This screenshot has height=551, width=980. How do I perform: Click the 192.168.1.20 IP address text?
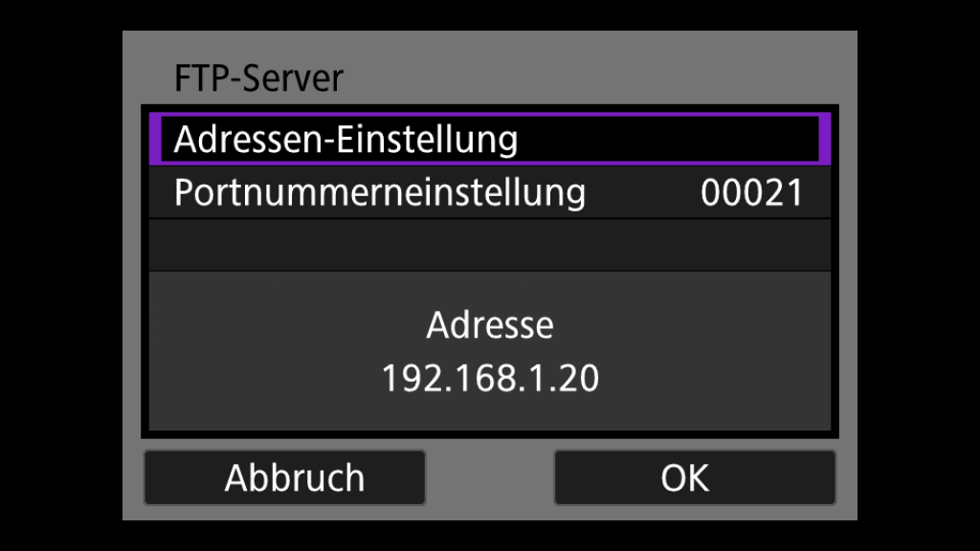coord(490,378)
